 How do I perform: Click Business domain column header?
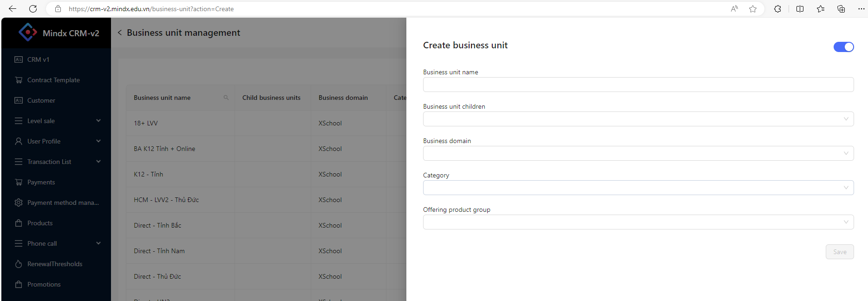343,98
